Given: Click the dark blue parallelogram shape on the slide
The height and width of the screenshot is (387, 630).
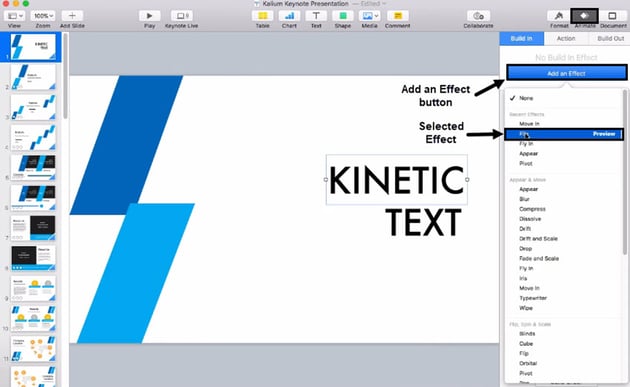Looking at the screenshot, I should tap(127, 145).
